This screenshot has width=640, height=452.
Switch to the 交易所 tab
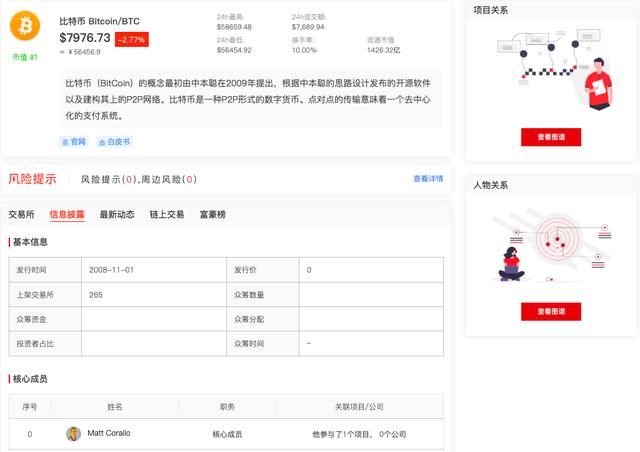tap(21, 214)
